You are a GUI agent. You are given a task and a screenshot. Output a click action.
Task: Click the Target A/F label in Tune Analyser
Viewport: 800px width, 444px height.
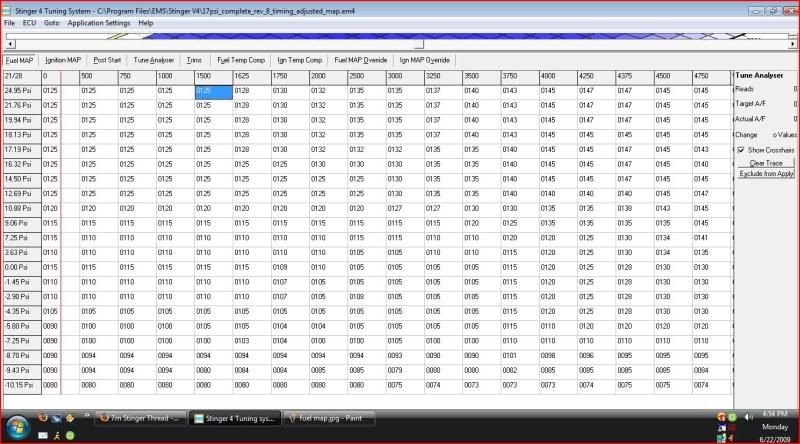click(751, 104)
